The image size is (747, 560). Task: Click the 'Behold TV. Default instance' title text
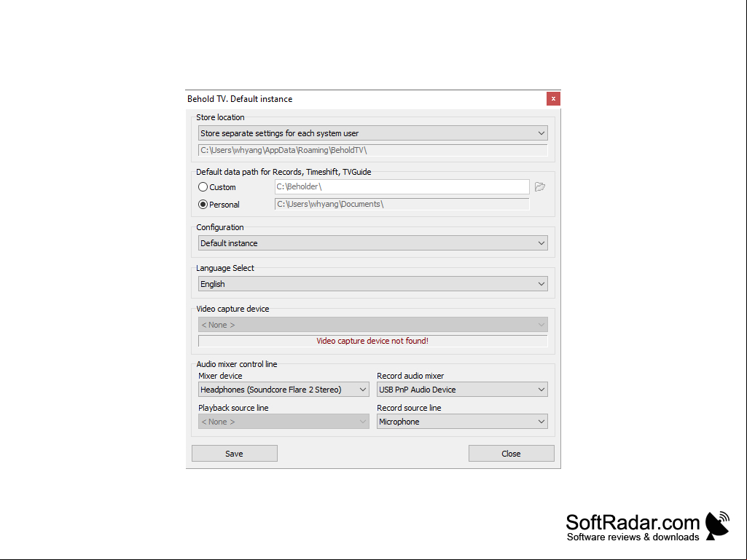pyautogui.click(x=240, y=99)
